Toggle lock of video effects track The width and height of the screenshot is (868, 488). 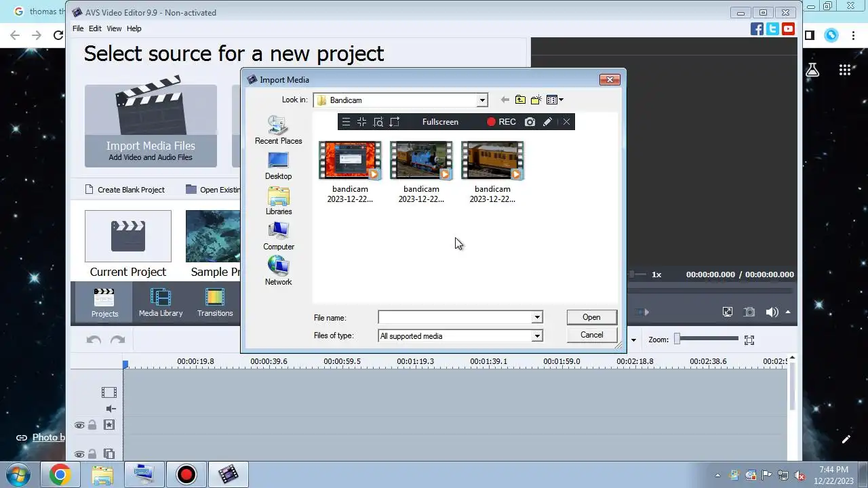pyautogui.click(x=92, y=425)
